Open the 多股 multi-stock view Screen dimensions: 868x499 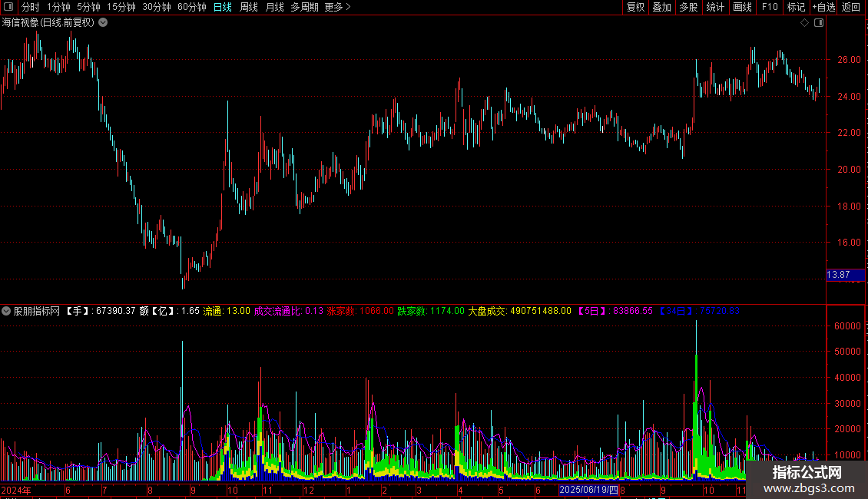(x=688, y=7)
